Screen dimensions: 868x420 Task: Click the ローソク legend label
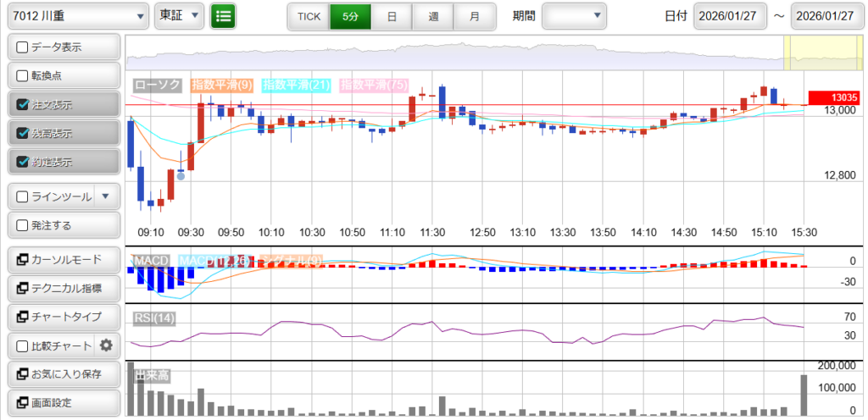pos(158,85)
